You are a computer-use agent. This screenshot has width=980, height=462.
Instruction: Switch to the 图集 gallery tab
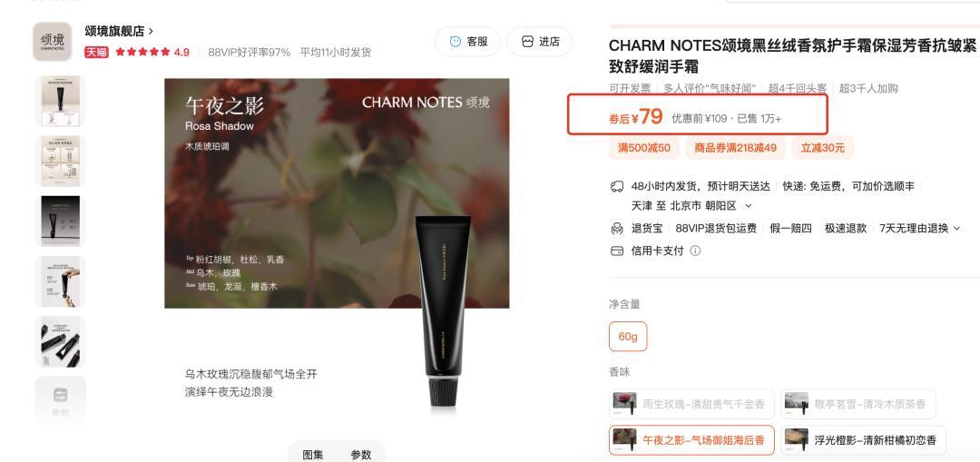click(313, 455)
